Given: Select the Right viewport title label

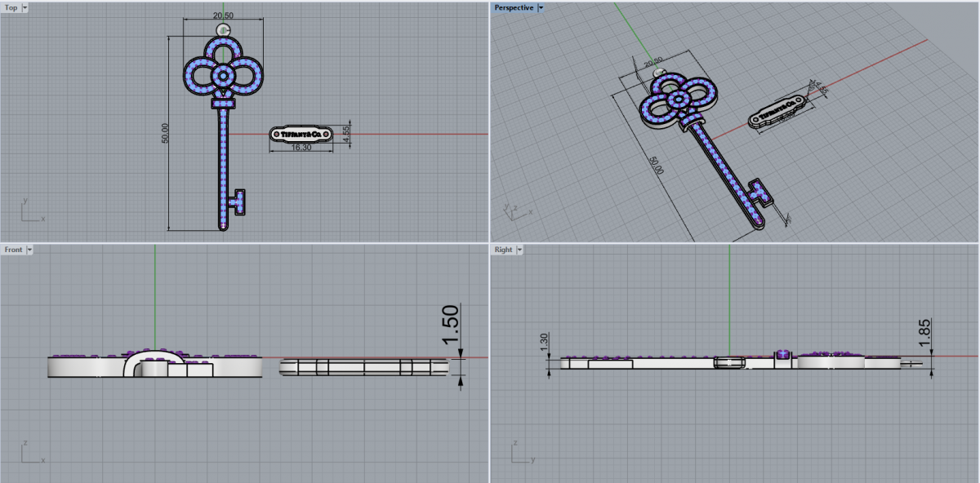Looking at the screenshot, I should [x=504, y=250].
